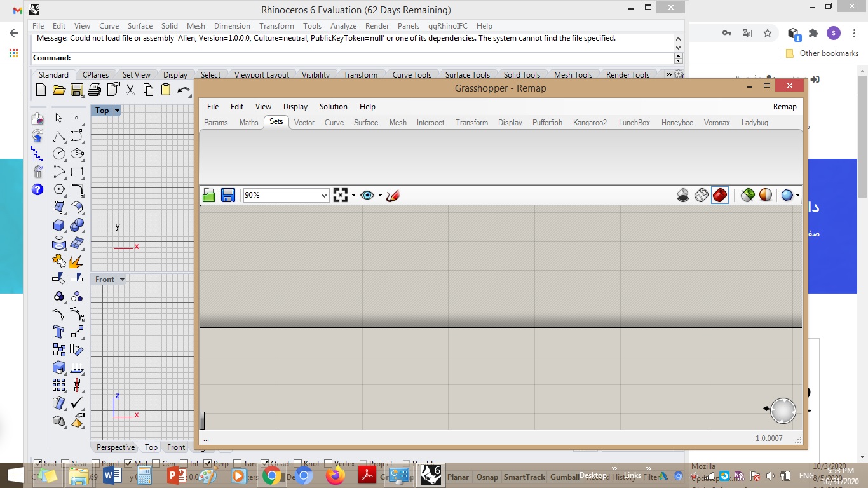The width and height of the screenshot is (868, 488).
Task: Select the sketch brush icon in the canvas toolbar
Action: pyautogui.click(x=393, y=195)
